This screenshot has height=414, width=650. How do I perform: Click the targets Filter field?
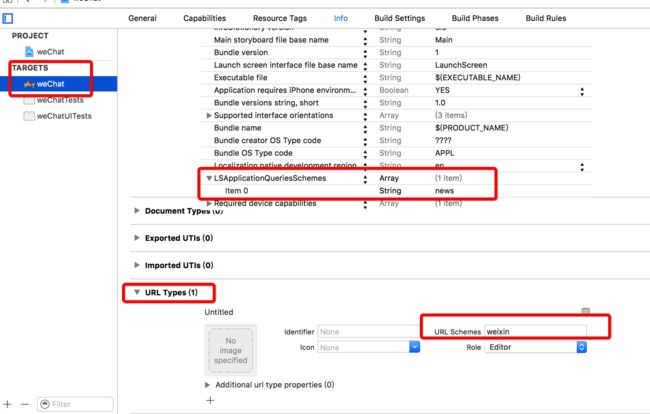[75, 404]
